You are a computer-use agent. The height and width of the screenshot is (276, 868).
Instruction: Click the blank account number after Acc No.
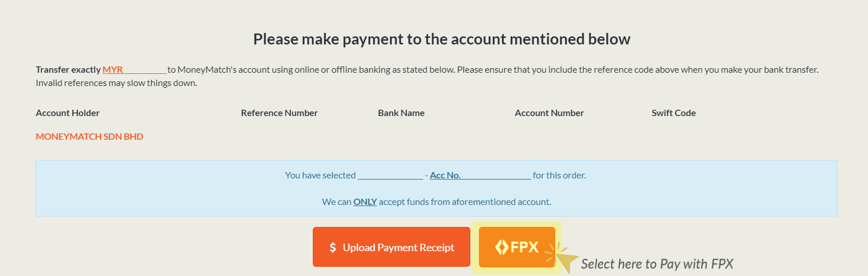[497, 175]
